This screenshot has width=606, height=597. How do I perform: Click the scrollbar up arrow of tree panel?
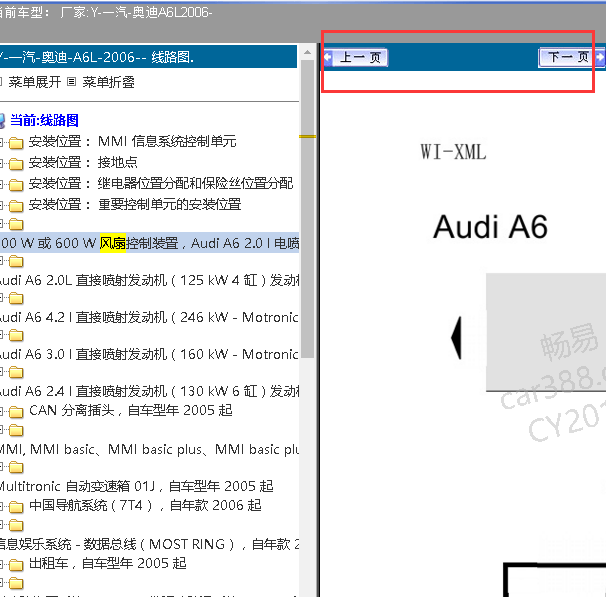308,52
